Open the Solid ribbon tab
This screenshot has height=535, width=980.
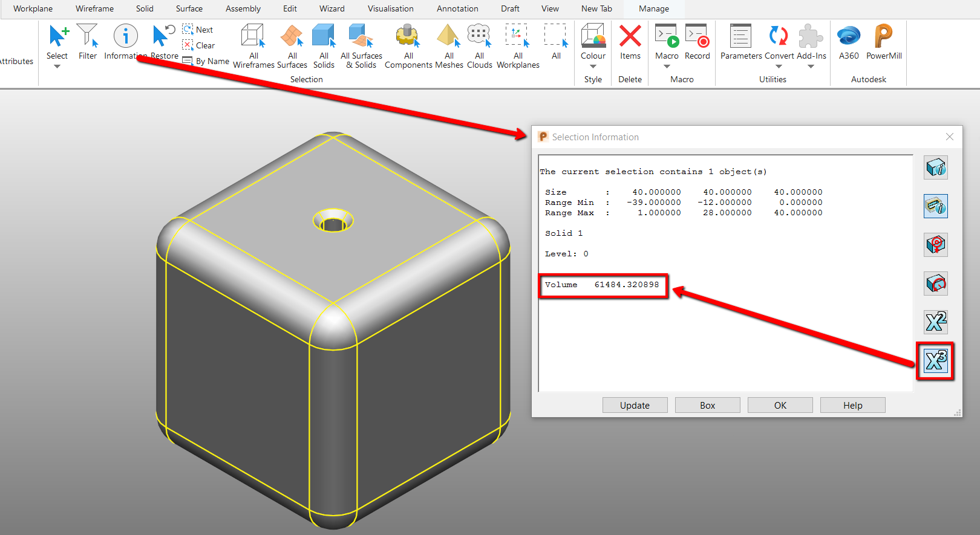point(145,8)
